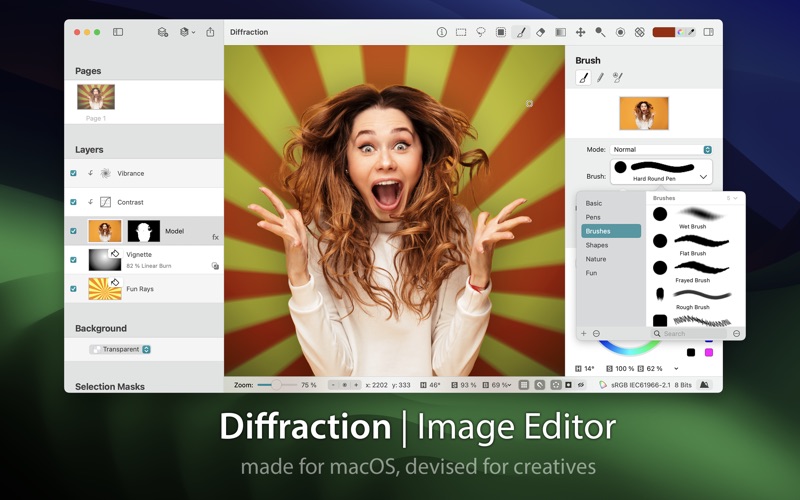Toggle the left sidebar panel icon

tap(118, 32)
